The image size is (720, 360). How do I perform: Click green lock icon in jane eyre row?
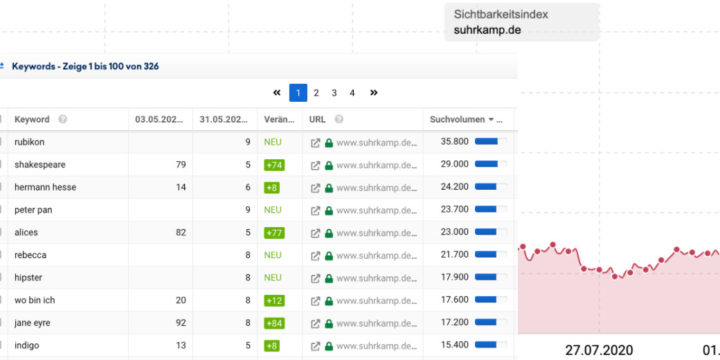coord(328,323)
